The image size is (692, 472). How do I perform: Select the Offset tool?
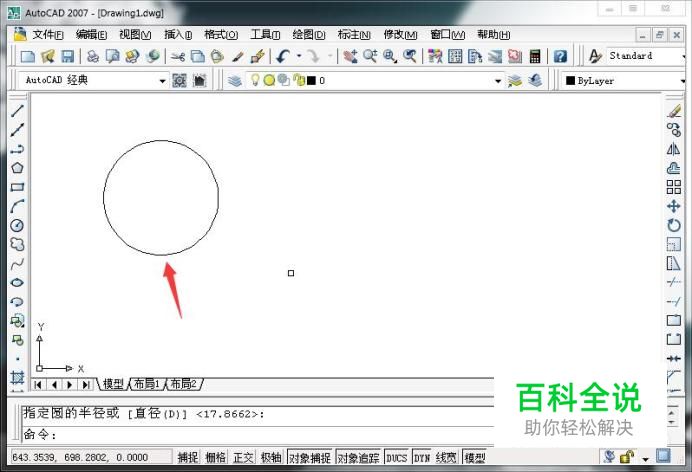pyautogui.click(x=673, y=168)
